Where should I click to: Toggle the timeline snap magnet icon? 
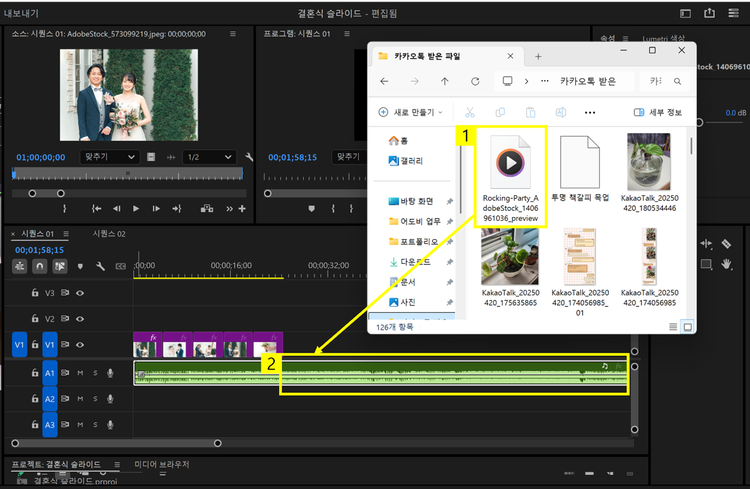(x=41, y=267)
